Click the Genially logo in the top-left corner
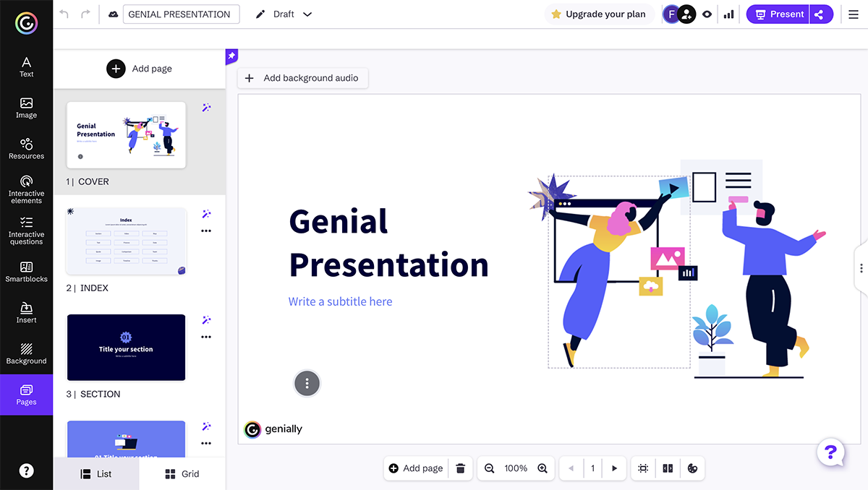868x490 pixels. click(x=26, y=23)
